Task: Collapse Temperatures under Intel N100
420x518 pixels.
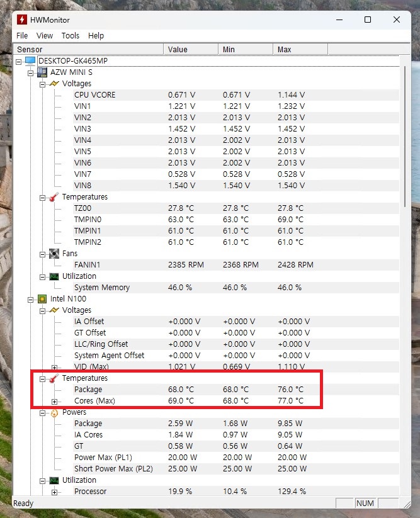Action: point(43,380)
